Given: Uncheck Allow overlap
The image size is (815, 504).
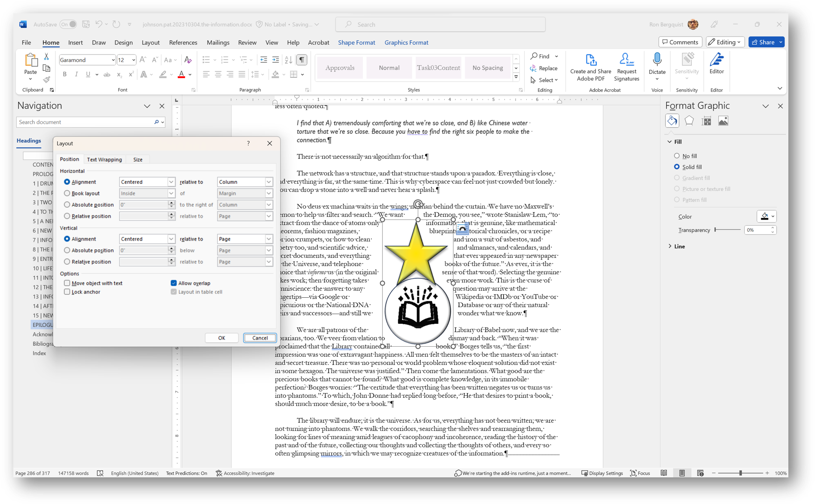Looking at the screenshot, I should [174, 283].
